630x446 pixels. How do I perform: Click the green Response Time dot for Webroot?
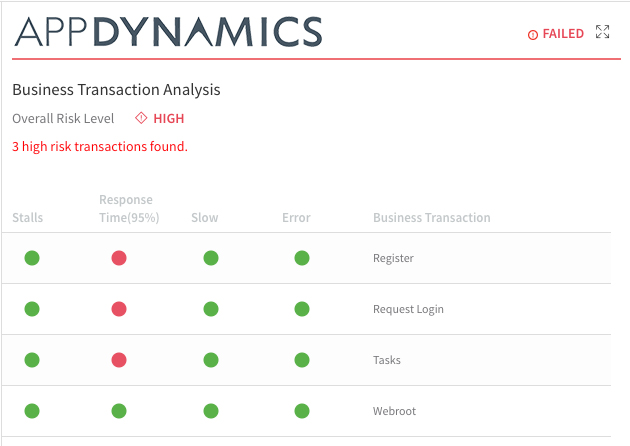pyautogui.click(x=119, y=411)
